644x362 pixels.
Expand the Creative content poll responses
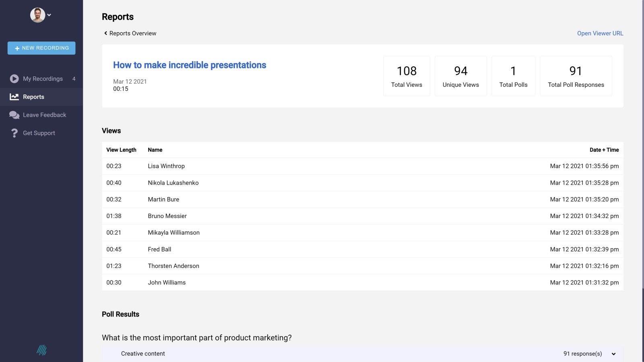(x=613, y=354)
